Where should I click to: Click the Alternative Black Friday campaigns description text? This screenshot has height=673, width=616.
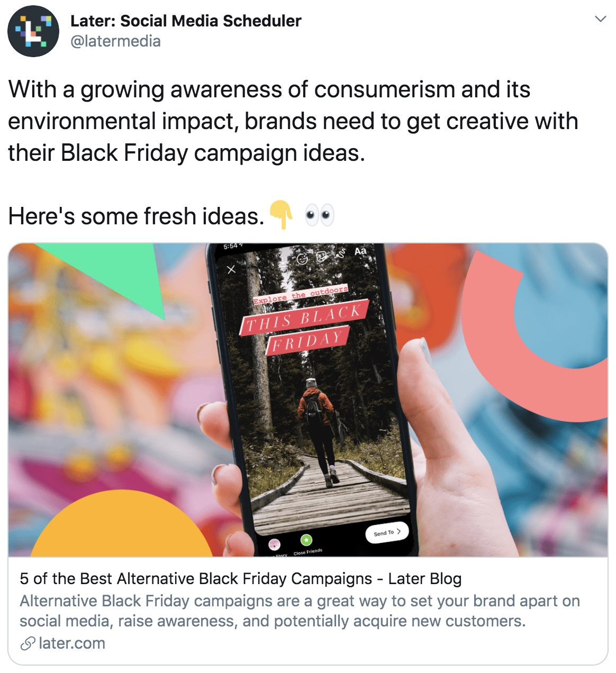[300, 611]
